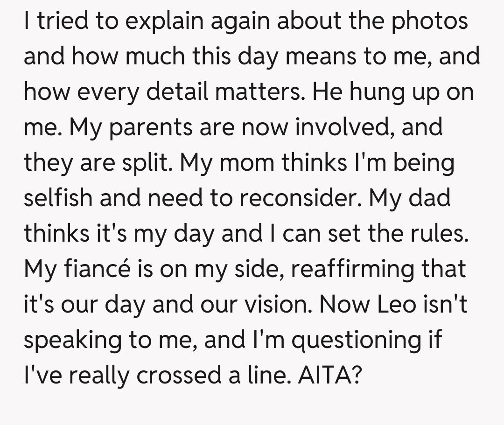504x425 pixels.
Task: Click the word "selfish" in the text
Action: point(57,197)
